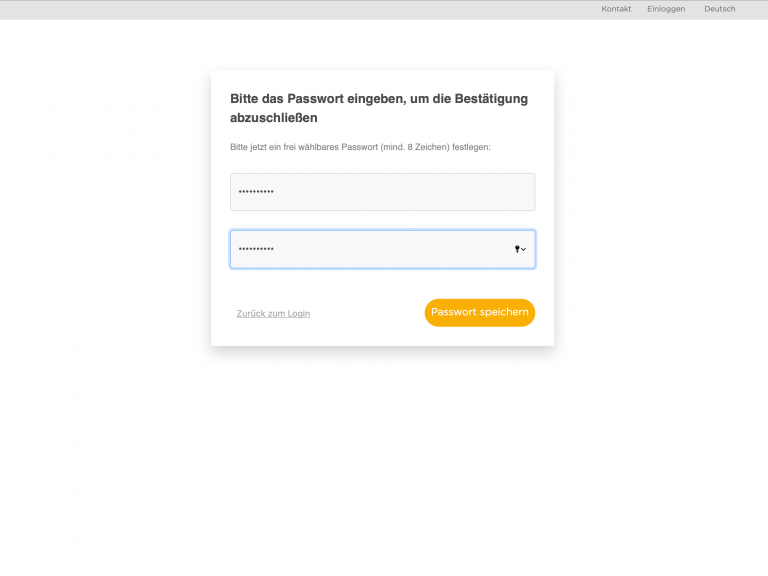Focus the first password input field

click(383, 192)
